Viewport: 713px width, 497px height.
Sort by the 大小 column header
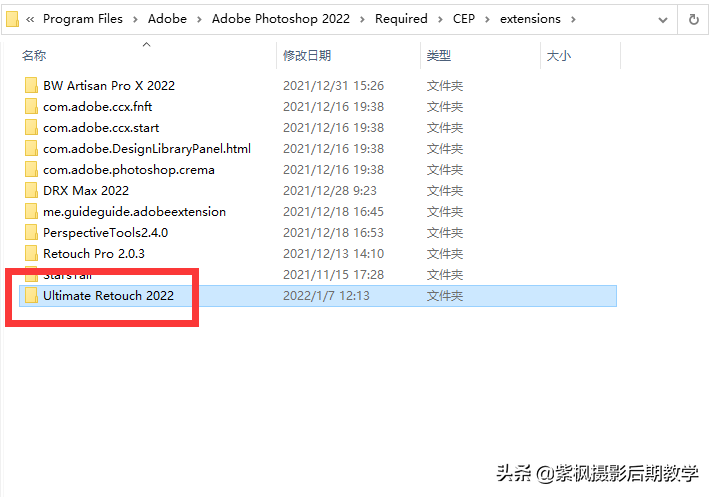[x=558, y=55]
